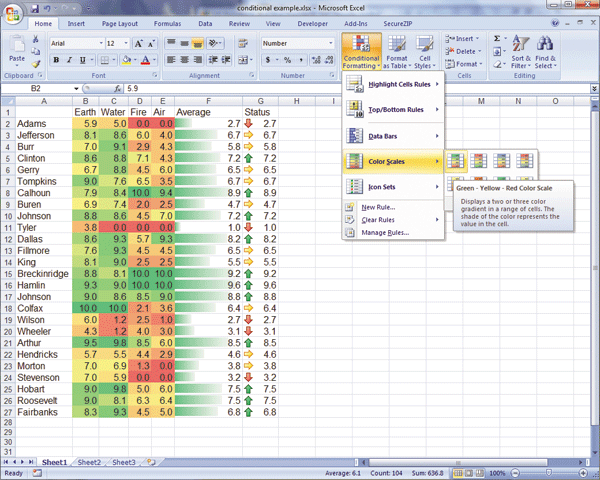Viewport: 600px width, 480px height.
Task: Click the Paste icon in Clipboard group
Action: pos(16,50)
